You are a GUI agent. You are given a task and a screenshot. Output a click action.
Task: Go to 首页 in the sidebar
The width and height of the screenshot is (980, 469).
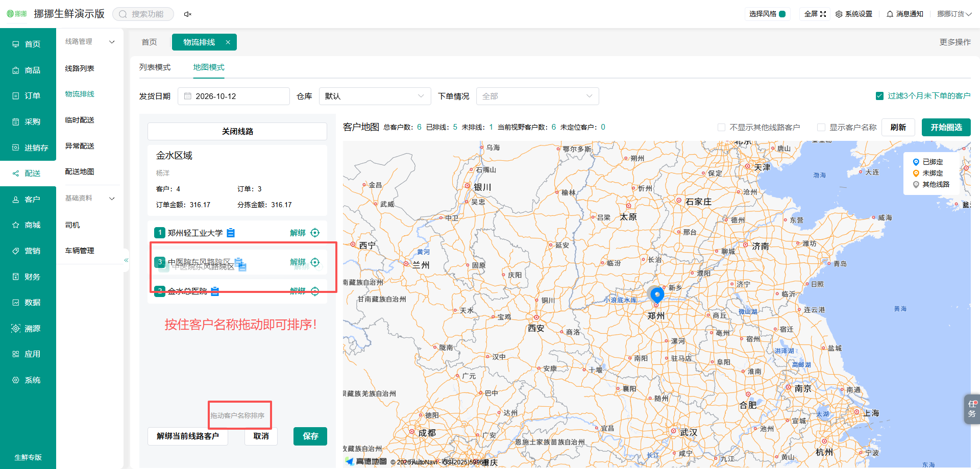28,44
